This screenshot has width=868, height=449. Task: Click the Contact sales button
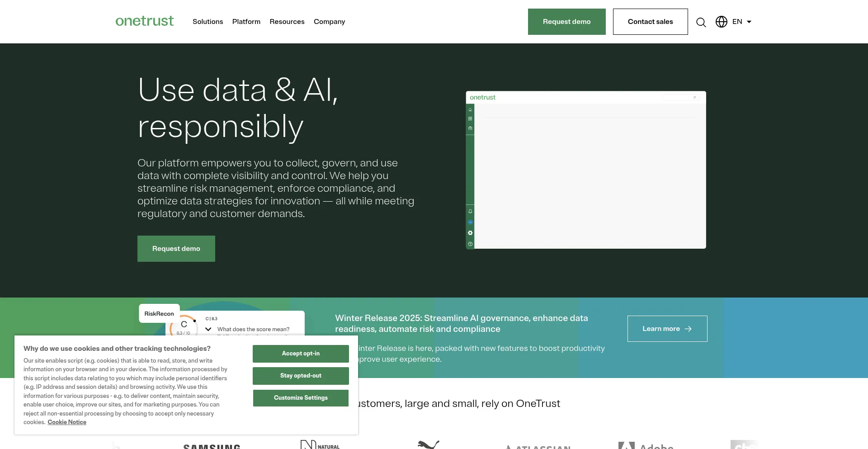click(650, 22)
